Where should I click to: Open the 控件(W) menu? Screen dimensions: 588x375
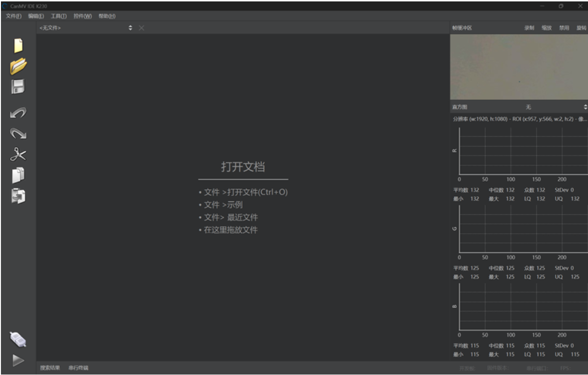pyautogui.click(x=82, y=16)
